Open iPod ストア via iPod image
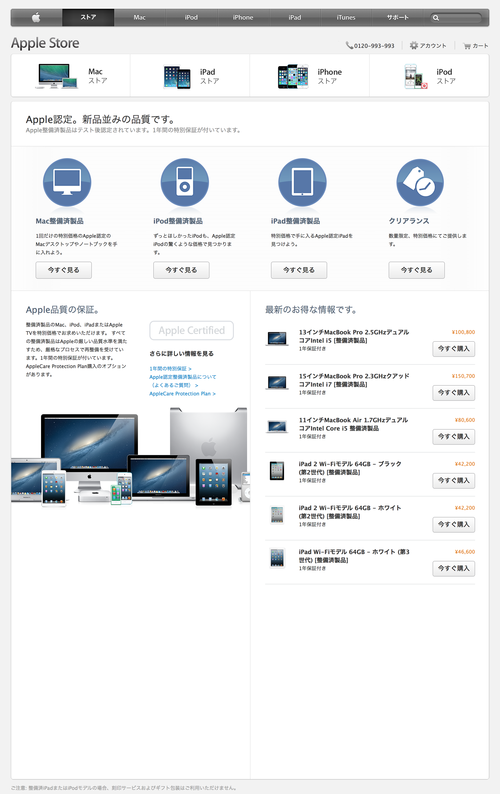This screenshot has height=794, width=500. (416, 76)
